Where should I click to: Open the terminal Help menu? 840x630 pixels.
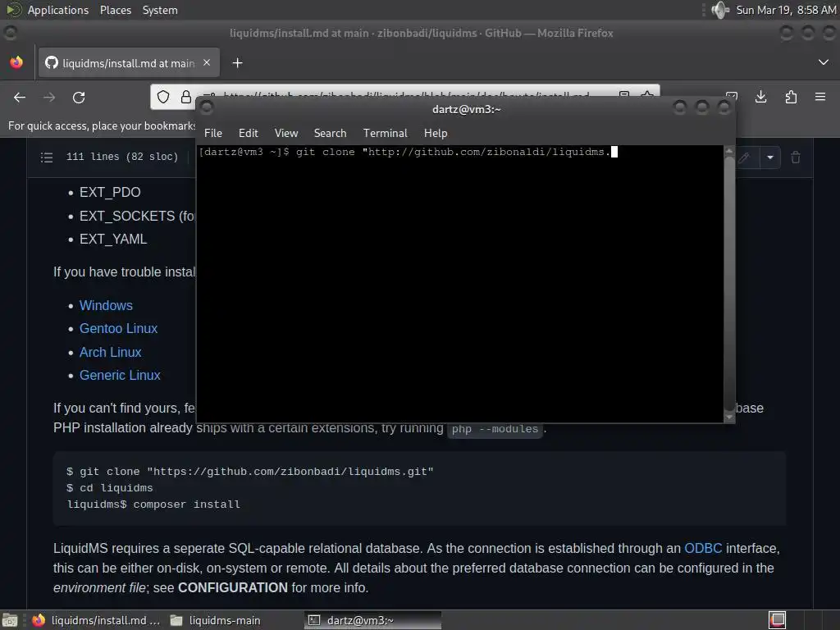(x=436, y=133)
